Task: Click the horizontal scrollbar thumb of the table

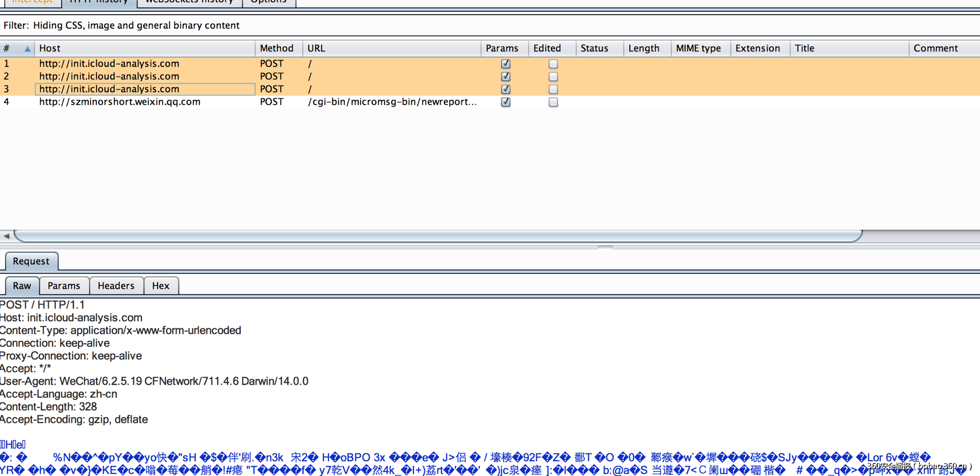Action: 437,236
